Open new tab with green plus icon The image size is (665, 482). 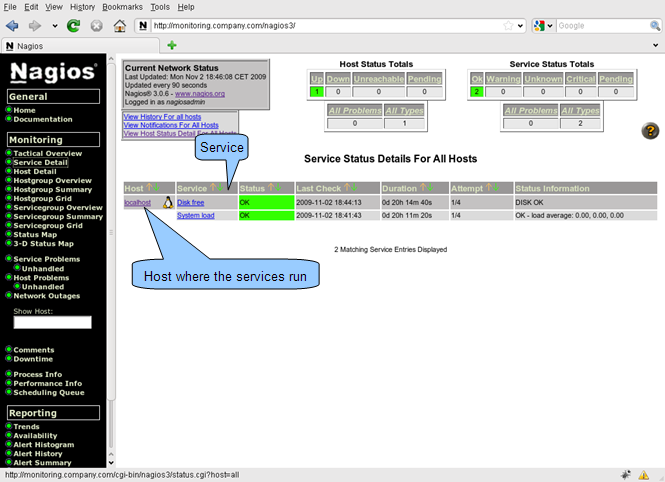pos(172,45)
